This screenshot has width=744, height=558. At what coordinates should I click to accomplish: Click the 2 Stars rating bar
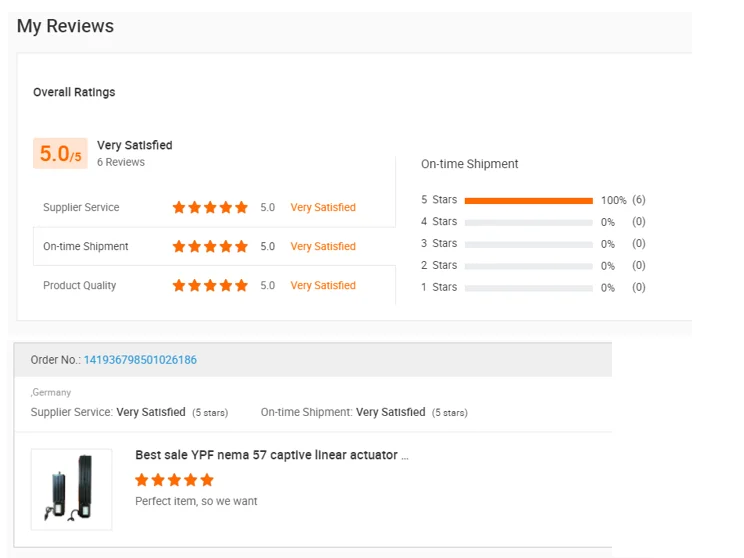coord(528,266)
